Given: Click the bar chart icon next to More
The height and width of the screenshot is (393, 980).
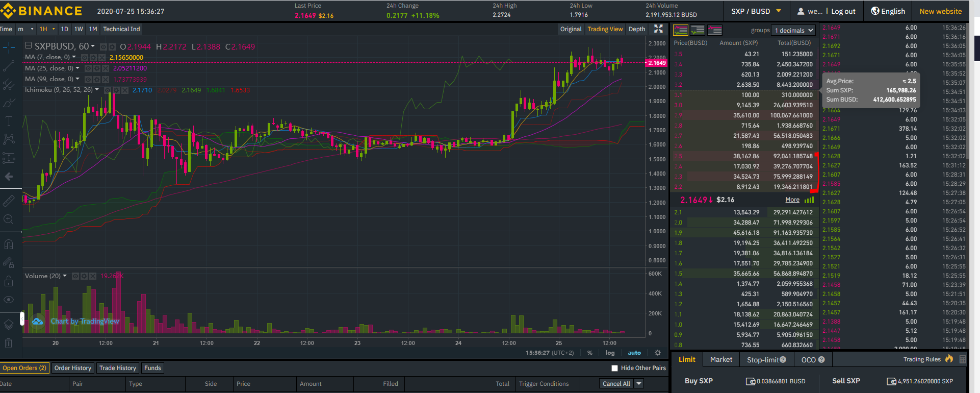Looking at the screenshot, I should [x=809, y=200].
